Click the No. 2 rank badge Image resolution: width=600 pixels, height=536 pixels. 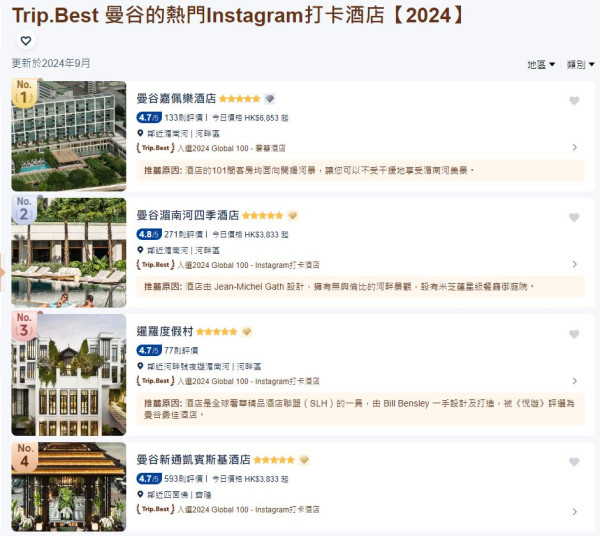pos(24,209)
